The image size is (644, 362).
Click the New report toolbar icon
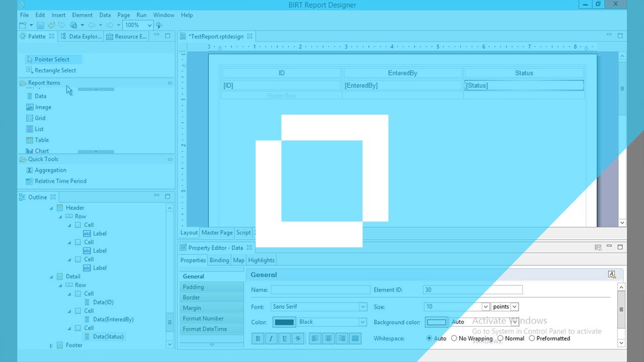(23, 25)
